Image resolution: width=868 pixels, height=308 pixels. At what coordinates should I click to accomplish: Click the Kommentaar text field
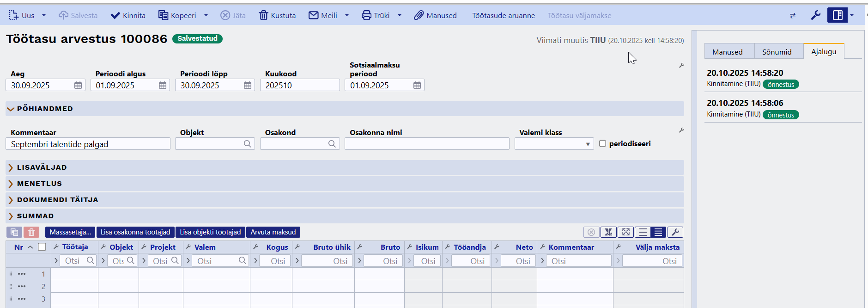point(88,144)
